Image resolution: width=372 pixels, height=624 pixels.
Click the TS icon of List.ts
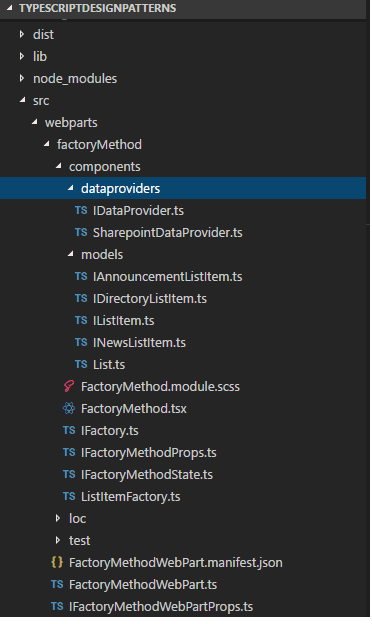point(81,364)
